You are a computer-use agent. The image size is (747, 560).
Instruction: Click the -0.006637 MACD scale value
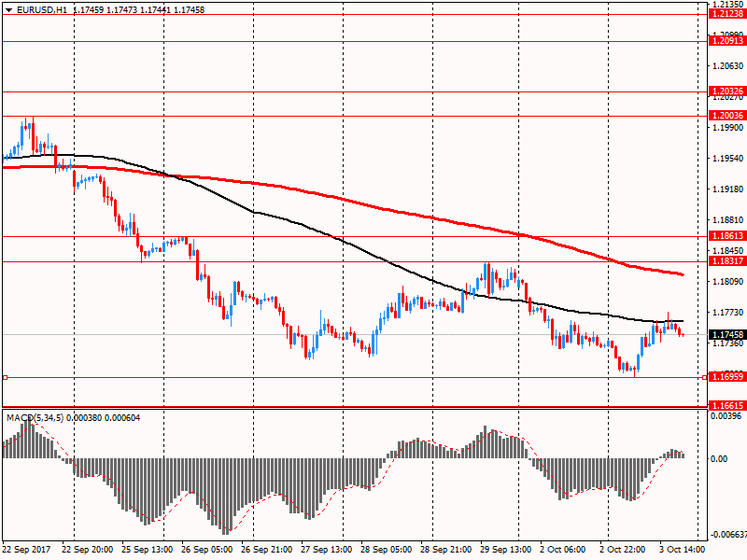coord(728,534)
